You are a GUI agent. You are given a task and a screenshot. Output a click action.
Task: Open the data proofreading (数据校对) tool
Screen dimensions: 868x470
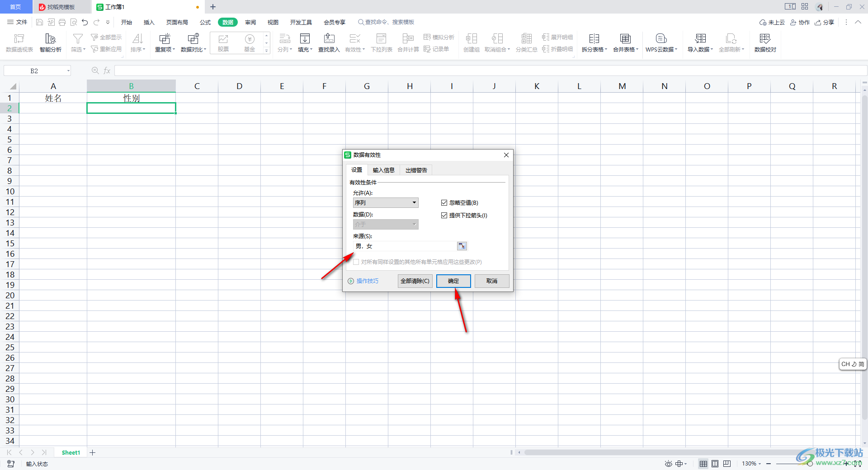click(x=765, y=43)
